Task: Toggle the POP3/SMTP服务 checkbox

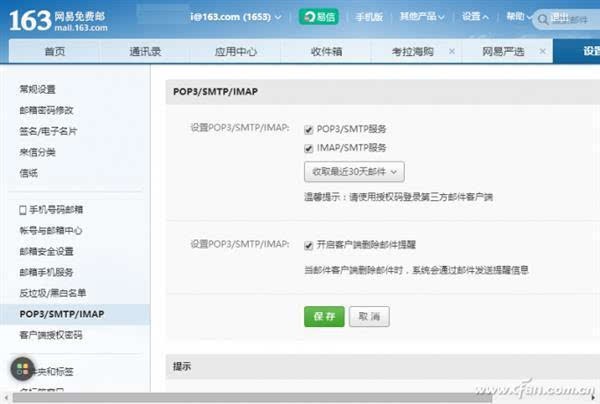Action: [x=308, y=130]
